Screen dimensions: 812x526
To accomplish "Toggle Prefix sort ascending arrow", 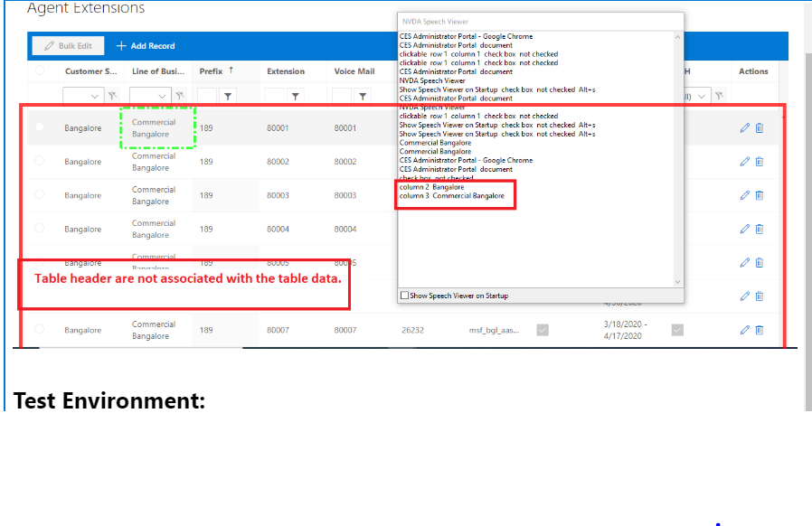I will (x=231, y=70).
